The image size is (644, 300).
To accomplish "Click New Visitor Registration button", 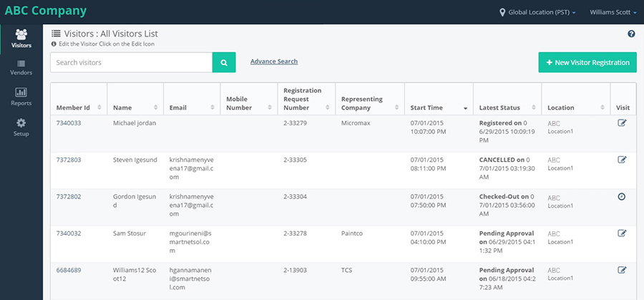I will [587, 62].
